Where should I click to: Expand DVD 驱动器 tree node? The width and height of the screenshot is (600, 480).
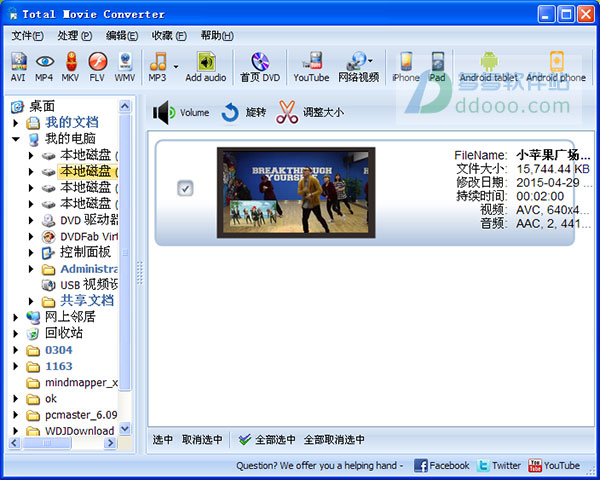pos(31,220)
